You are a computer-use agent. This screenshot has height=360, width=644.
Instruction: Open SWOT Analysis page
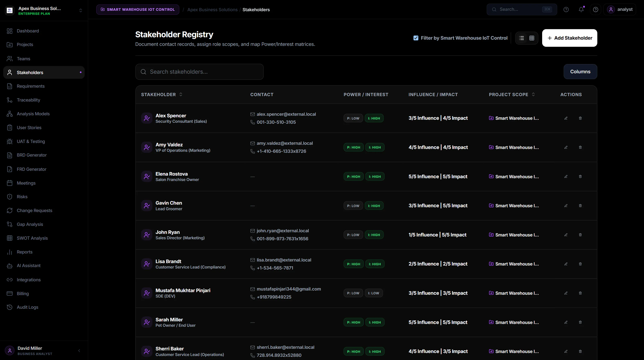tap(44, 238)
